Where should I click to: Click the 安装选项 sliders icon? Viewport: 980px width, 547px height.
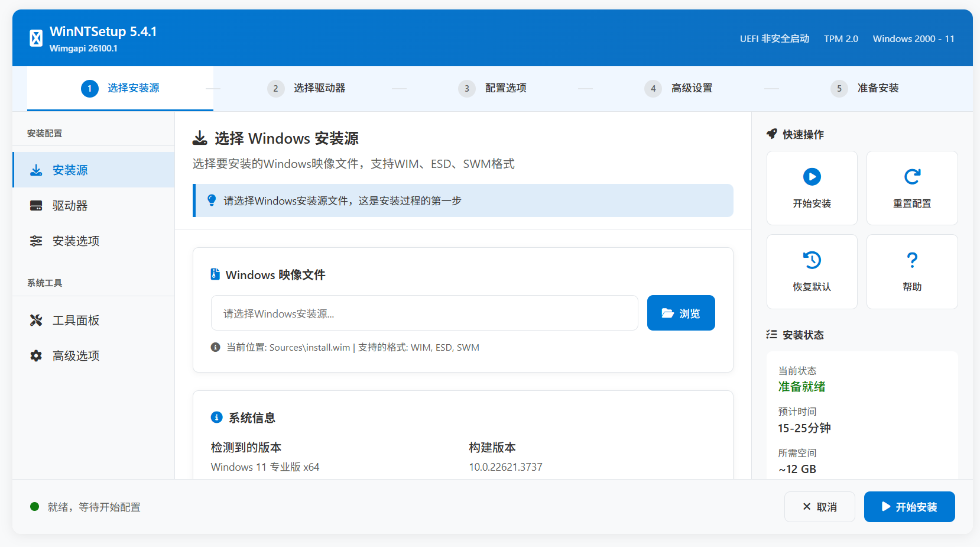coord(36,241)
